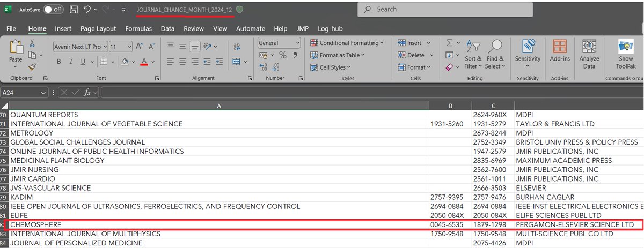Click Analyze Data button
This screenshot has width=644, height=248.
(x=589, y=54)
